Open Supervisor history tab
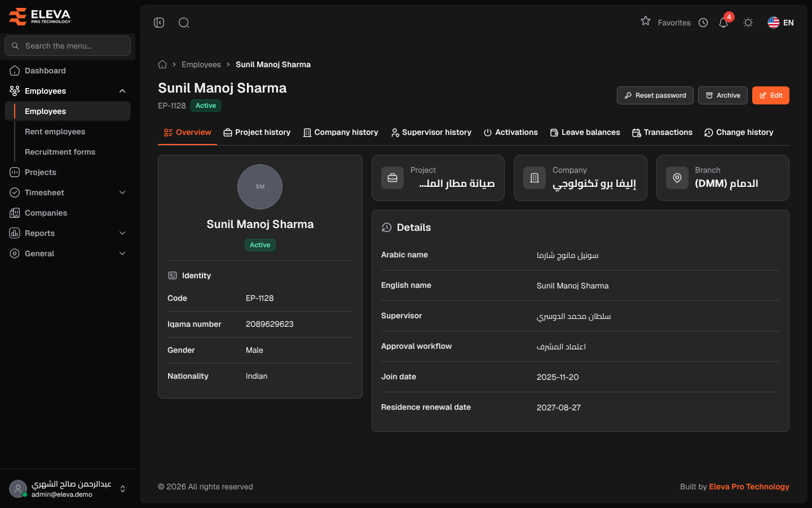 pos(431,133)
